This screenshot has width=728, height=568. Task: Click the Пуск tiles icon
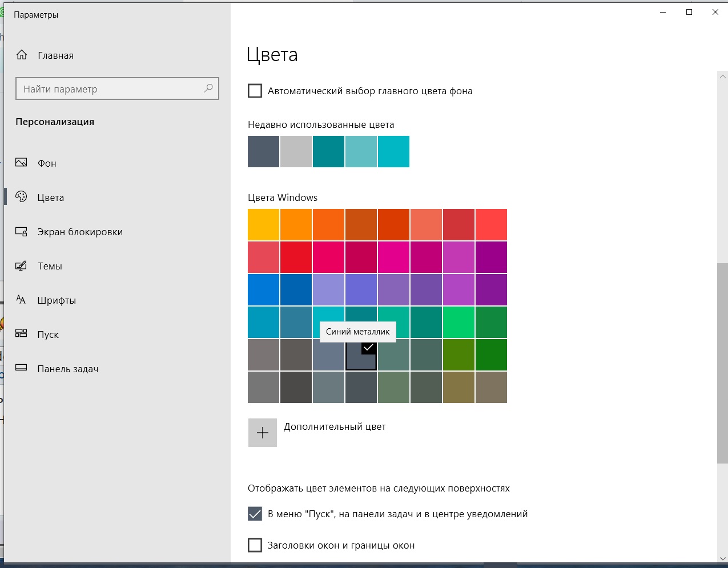pos(22,334)
